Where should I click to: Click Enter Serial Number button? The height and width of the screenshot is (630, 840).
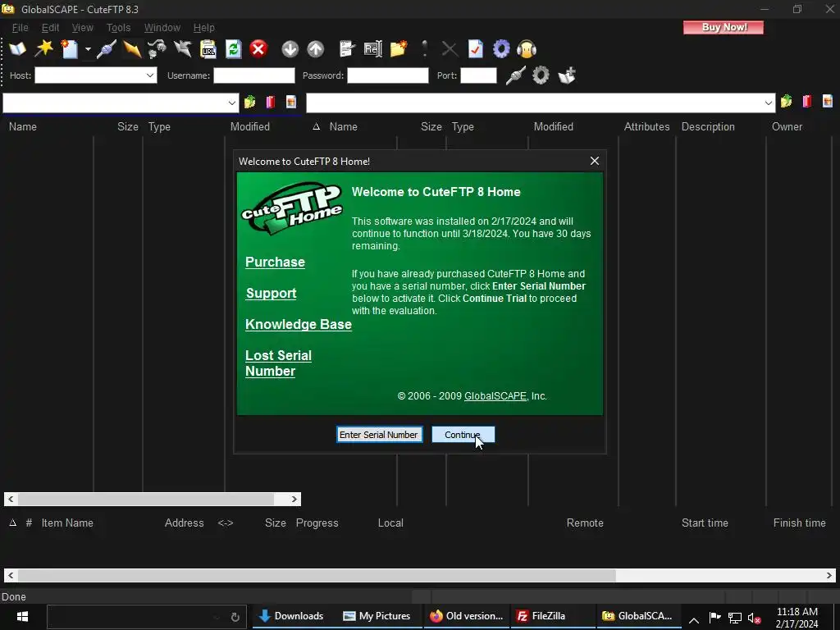coord(379,435)
